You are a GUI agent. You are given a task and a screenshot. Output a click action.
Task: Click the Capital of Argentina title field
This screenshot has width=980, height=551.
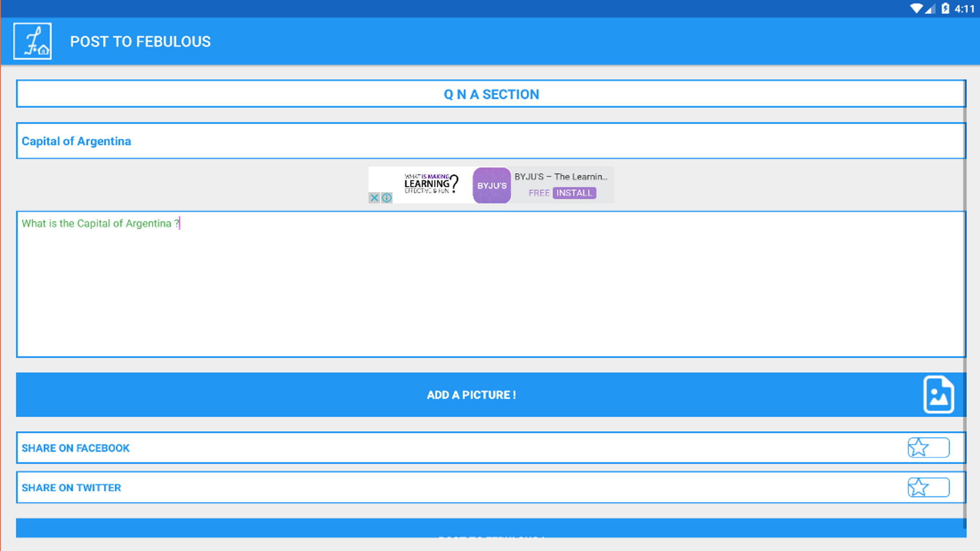491,141
